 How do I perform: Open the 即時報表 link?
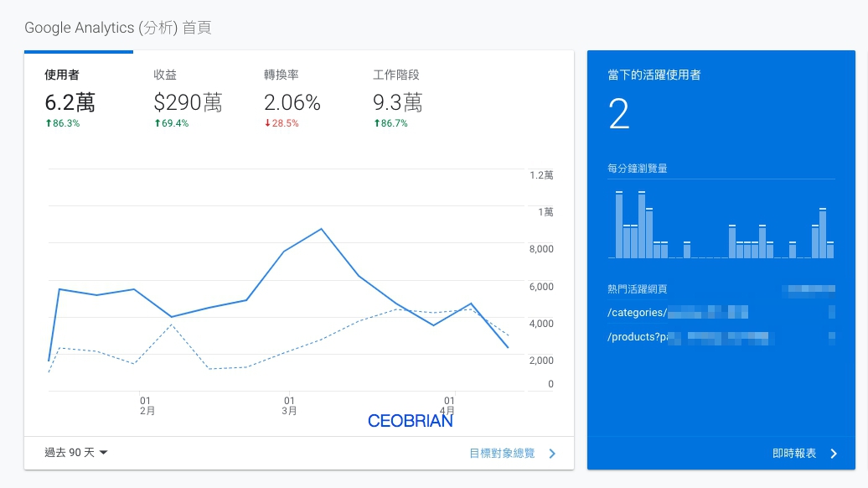tap(793, 453)
